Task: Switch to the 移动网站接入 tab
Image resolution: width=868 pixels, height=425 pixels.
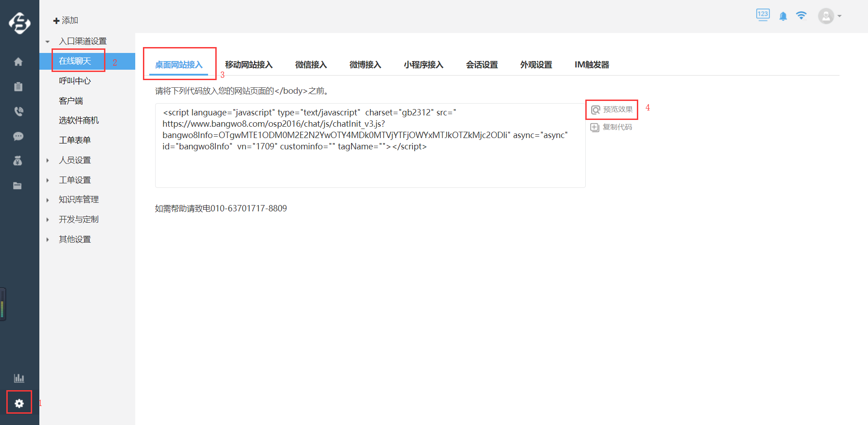Action: tap(249, 65)
